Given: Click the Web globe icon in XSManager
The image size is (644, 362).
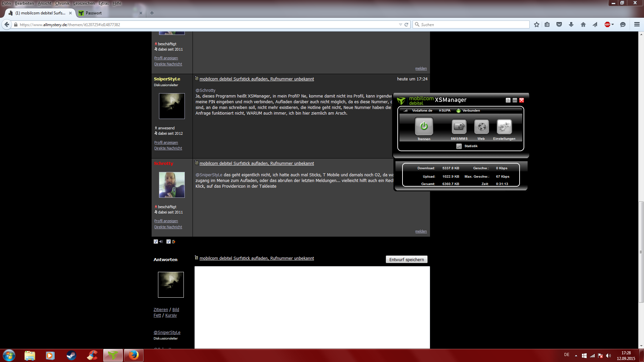Looking at the screenshot, I should pos(482,127).
